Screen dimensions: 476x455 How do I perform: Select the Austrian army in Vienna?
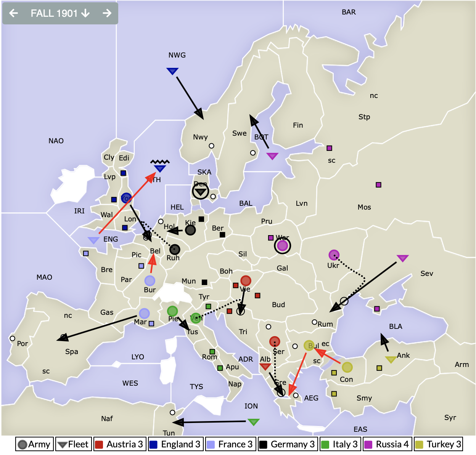coord(246,281)
